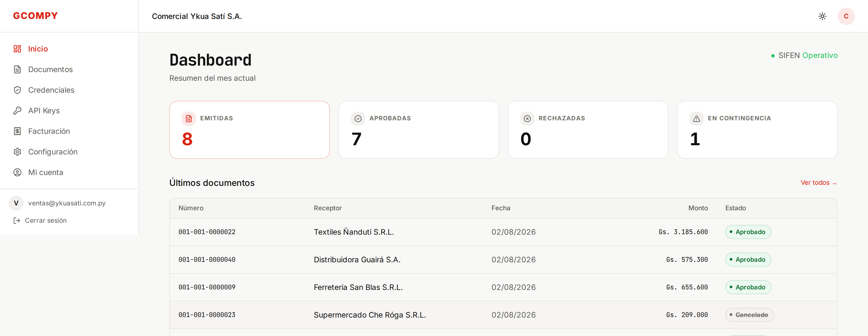Toggle the light/dark theme sun icon
This screenshot has height=336, width=868.
tap(822, 16)
